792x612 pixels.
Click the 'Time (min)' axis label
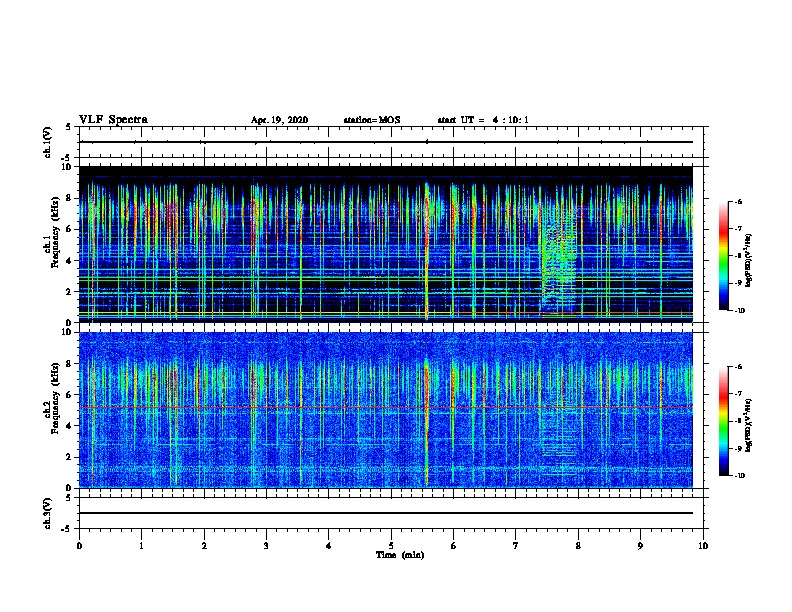[400, 555]
